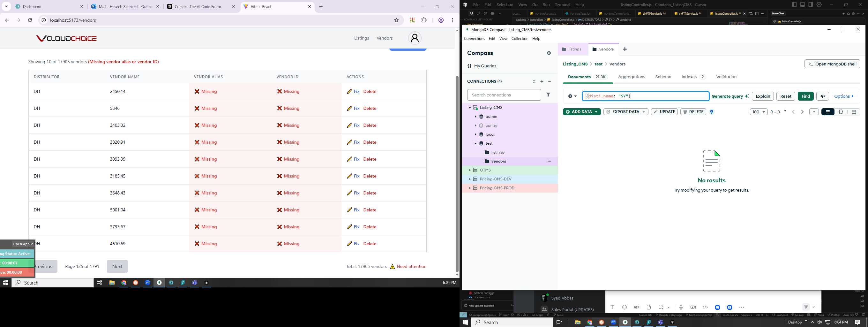
Task: Open the Aggregations tab
Action: coord(632,77)
